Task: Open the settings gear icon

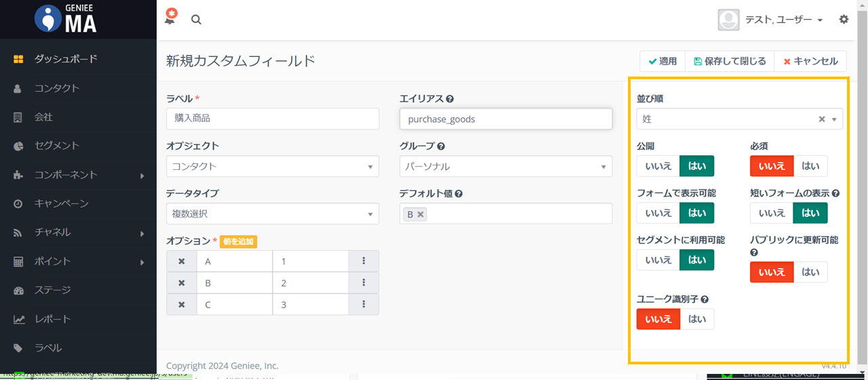Action: (x=844, y=19)
